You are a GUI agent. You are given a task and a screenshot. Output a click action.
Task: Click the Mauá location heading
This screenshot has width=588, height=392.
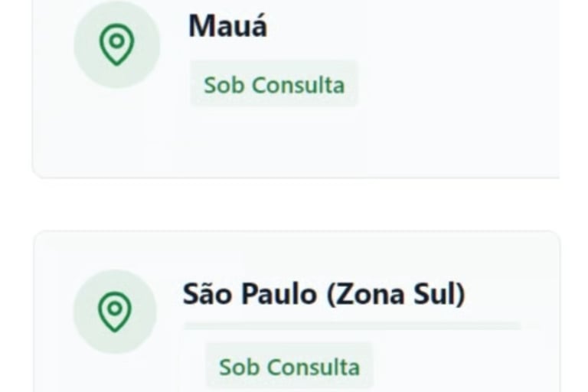tap(227, 27)
